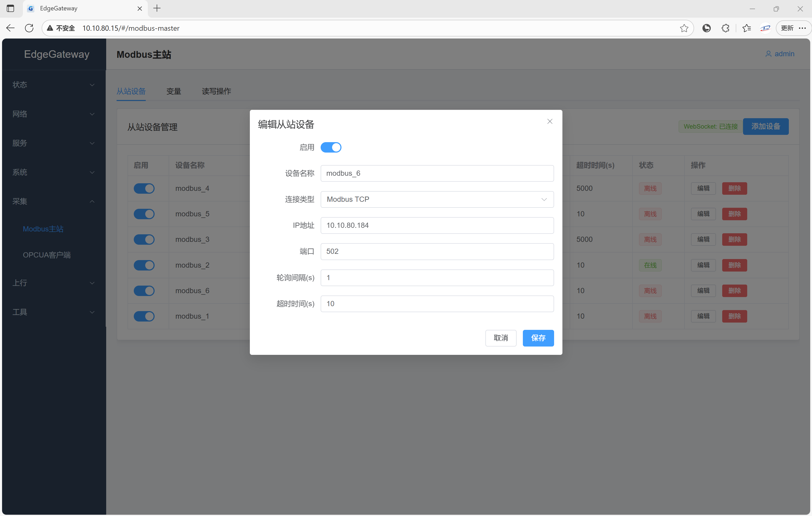The image size is (812, 516).
Task: Open the OPCUA客户端 menu item
Action: pos(47,255)
